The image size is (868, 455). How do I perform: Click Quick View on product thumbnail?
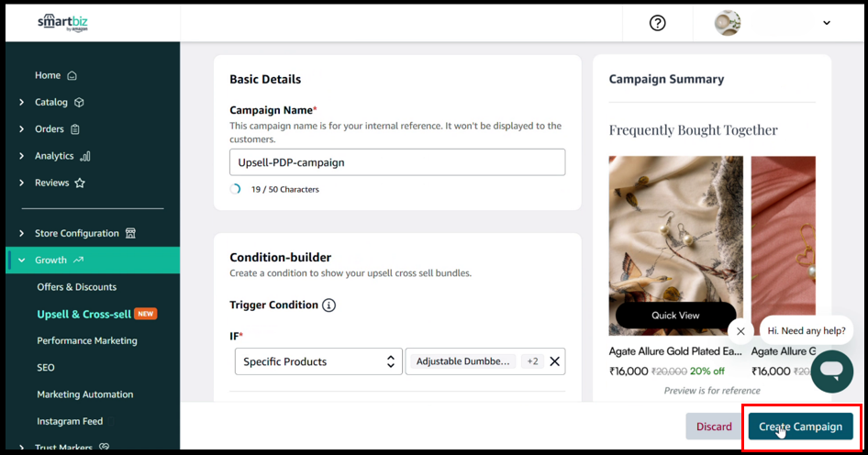(x=675, y=316)
